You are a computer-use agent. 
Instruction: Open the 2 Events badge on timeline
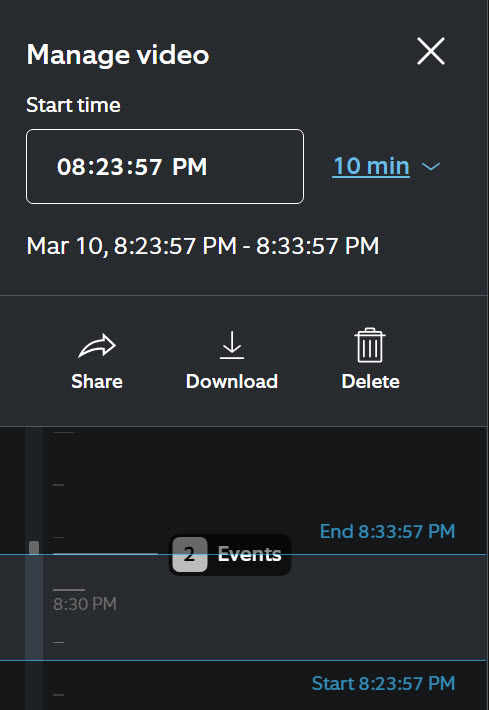coord(230,555)
